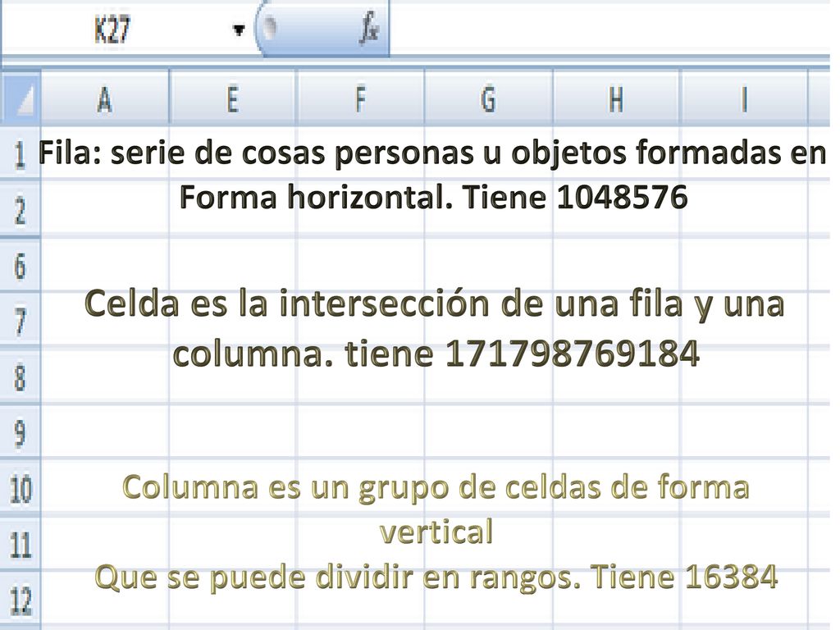Select column A header
This screenshot has height=630, width=840.
pos(105,98)
